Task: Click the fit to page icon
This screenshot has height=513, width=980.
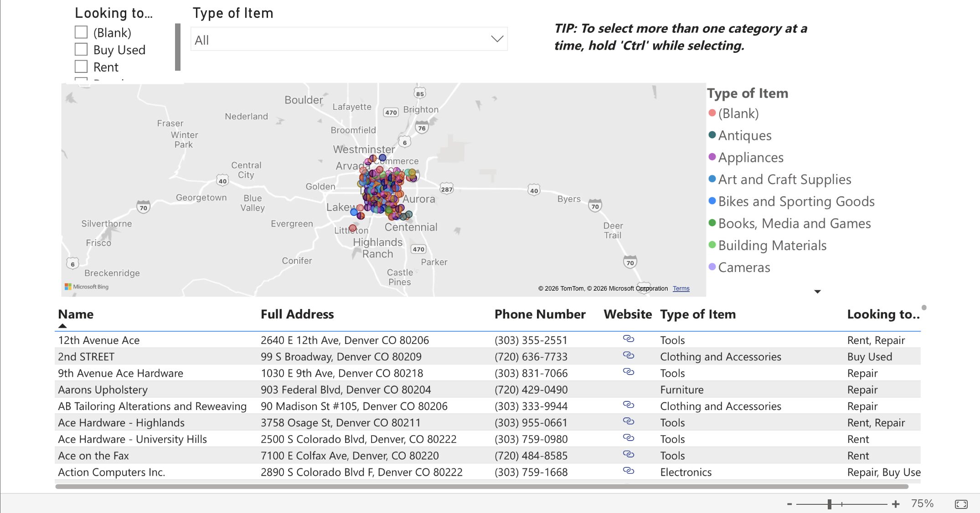Action: (961, 504)
